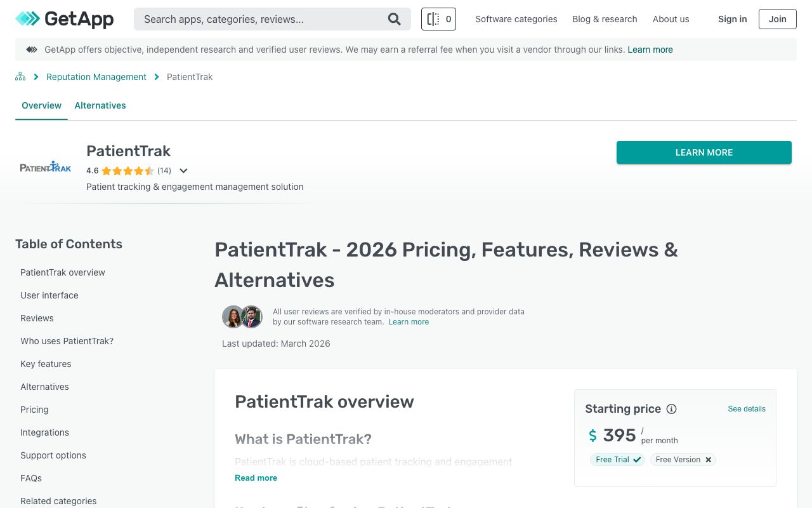Jump to Support options section
Viewport: 812px width, 508px height.
pos(53,455)
